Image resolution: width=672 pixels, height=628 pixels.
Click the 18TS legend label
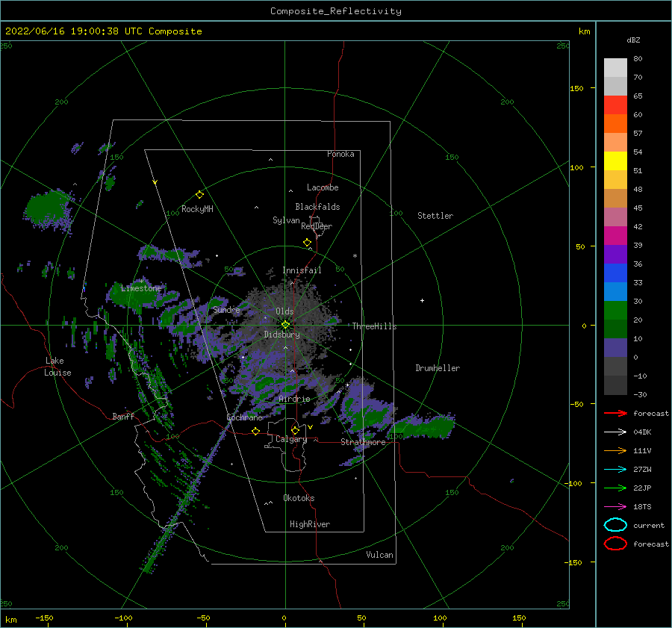pyautogui.click(x=642, y=507)
